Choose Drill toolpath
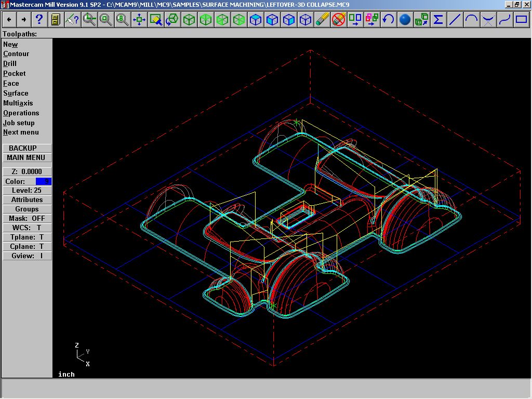This screenshot has height=399, width=532. point(10,64)
